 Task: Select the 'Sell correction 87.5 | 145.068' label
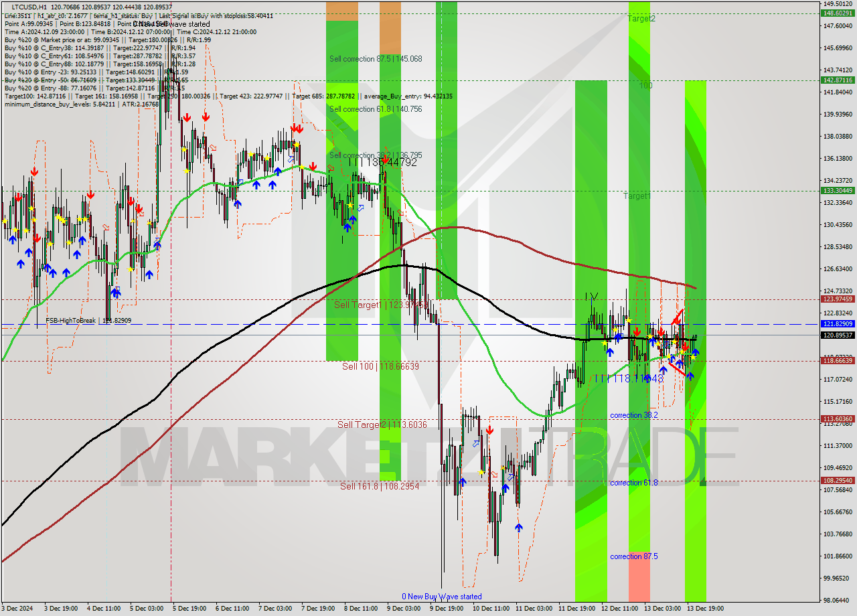(376, 59)
